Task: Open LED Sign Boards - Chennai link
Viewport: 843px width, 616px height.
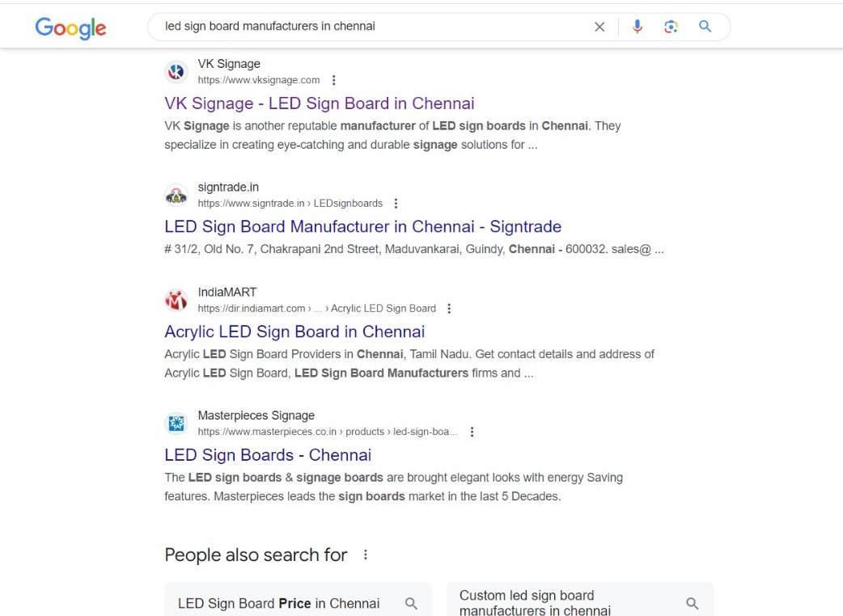Action: coord(268,454)
